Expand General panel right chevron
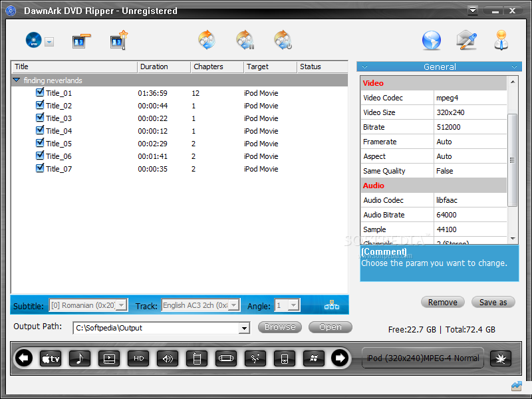532x399 pixels. (514, 67)
